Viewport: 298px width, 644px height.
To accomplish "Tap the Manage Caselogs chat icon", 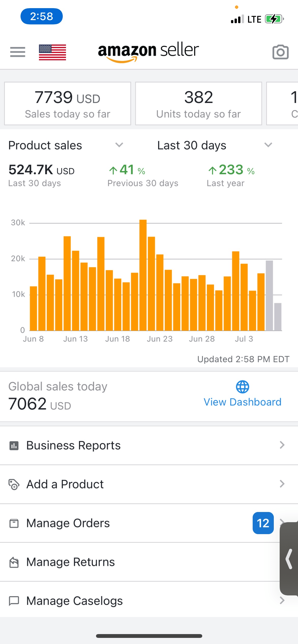I will (14, 601).
